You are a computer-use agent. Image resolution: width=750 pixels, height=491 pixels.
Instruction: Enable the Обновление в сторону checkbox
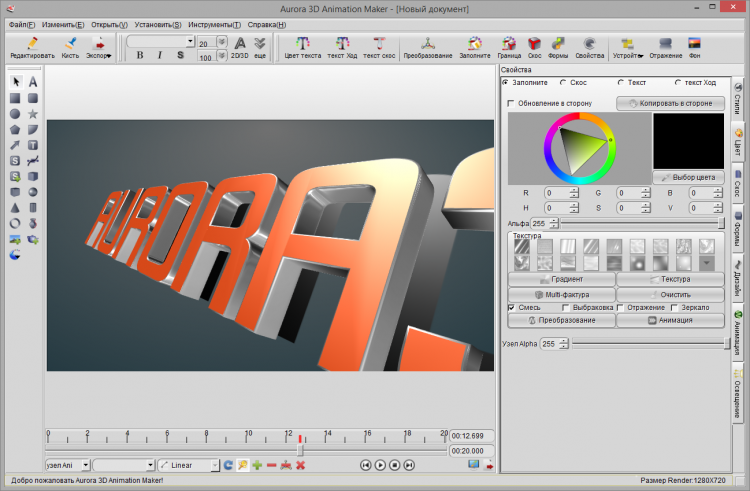(x=511, y=103)
